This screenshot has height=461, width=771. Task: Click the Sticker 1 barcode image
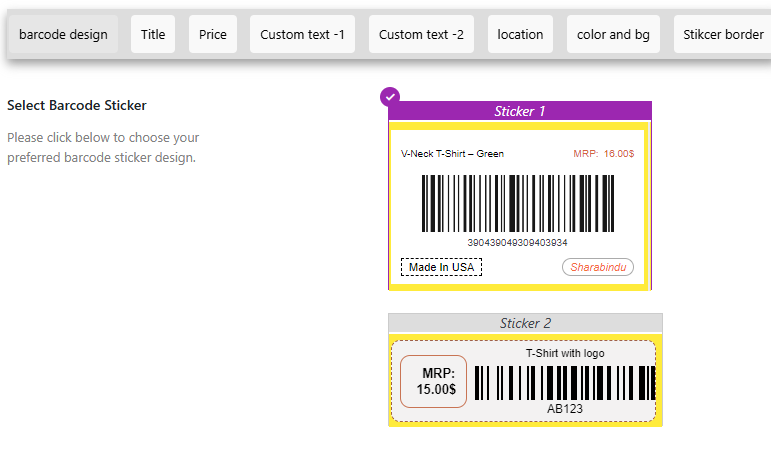pyautogui.click(x=518, y=203)
